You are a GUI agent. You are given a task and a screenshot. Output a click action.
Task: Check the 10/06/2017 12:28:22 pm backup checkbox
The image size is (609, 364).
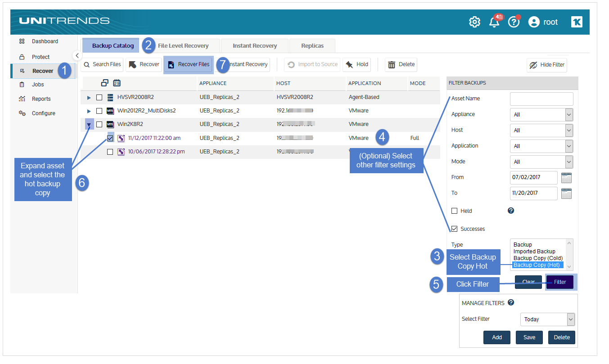tap(110, 152)
